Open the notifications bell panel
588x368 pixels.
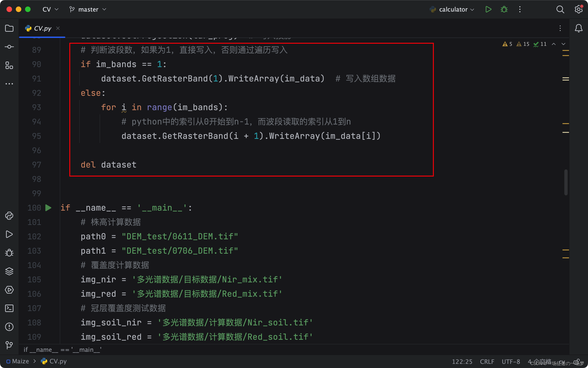tap(578, 28)
